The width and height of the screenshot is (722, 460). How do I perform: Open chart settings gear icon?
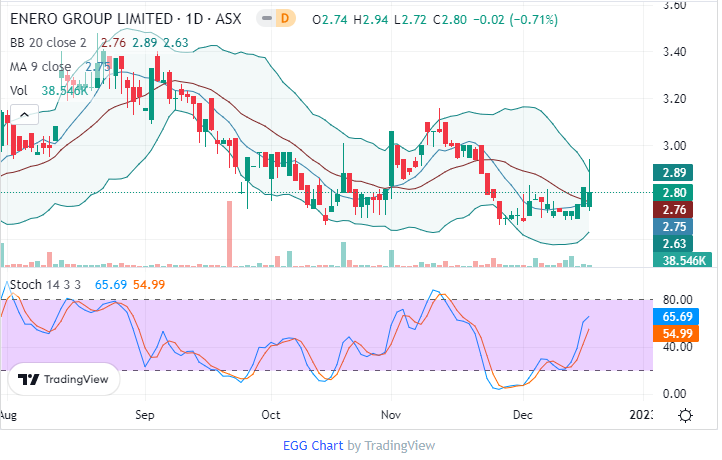[686, 416]
